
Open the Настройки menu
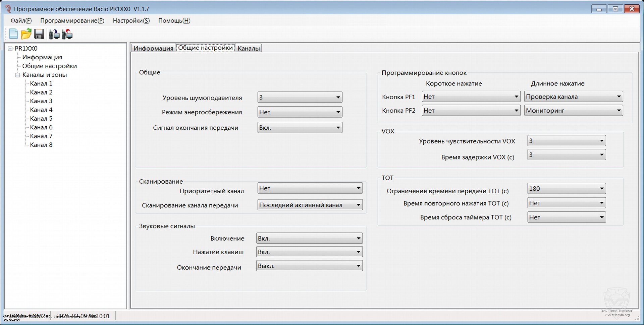coord(131,21)
